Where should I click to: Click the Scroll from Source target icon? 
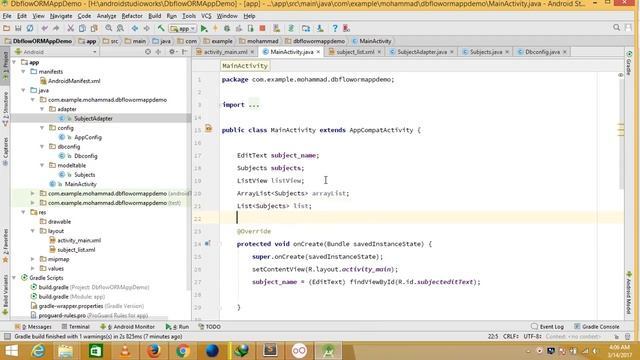(148, 52)
